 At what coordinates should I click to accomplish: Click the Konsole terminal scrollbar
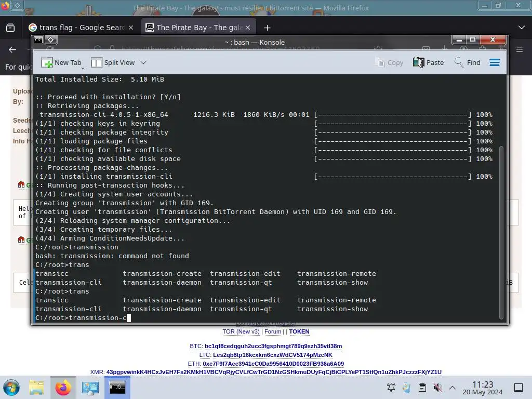click(x=501, y=232)
